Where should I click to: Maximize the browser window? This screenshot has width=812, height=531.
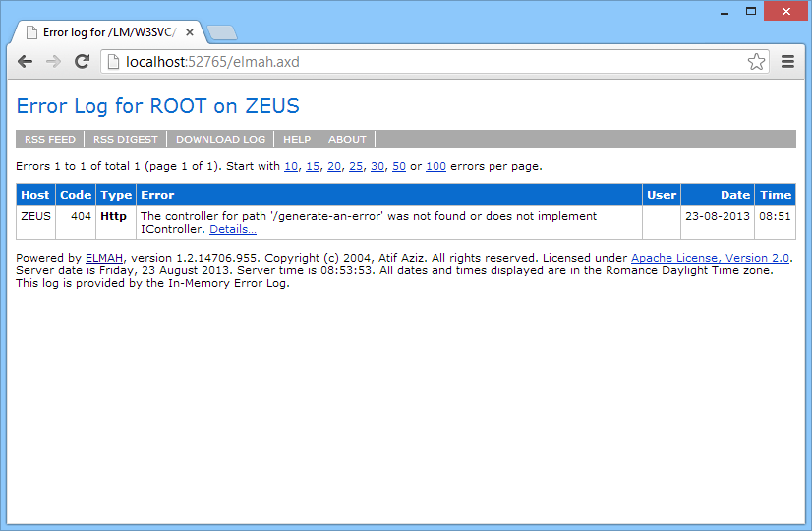(x=751, y=11)
